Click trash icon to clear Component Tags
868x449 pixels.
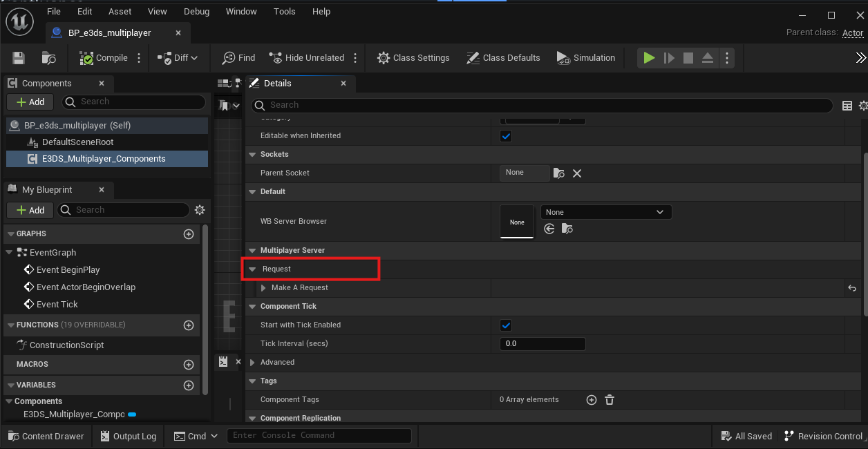[x=610, y=399]
